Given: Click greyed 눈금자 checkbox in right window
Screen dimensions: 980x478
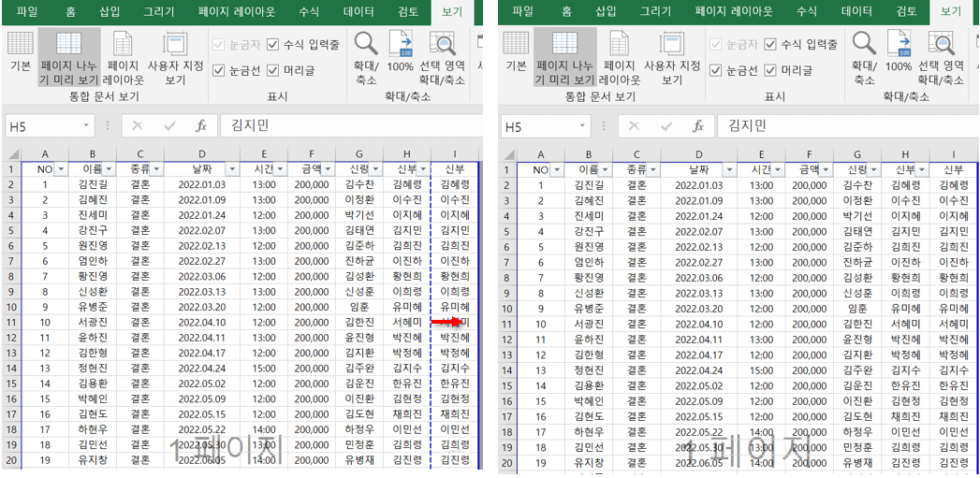Looking at the screenshot, I should pyautogui.click(x=716, y=44).
